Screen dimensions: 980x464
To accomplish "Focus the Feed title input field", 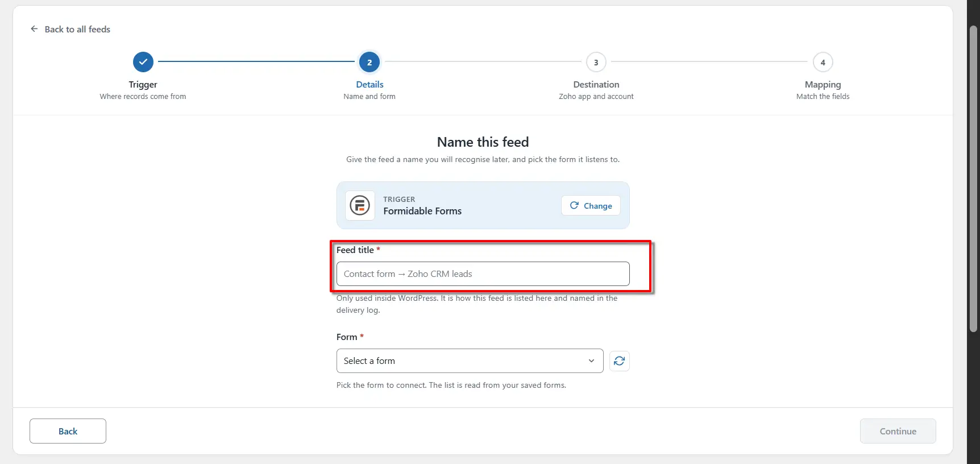I will click(x=483, y=274).
